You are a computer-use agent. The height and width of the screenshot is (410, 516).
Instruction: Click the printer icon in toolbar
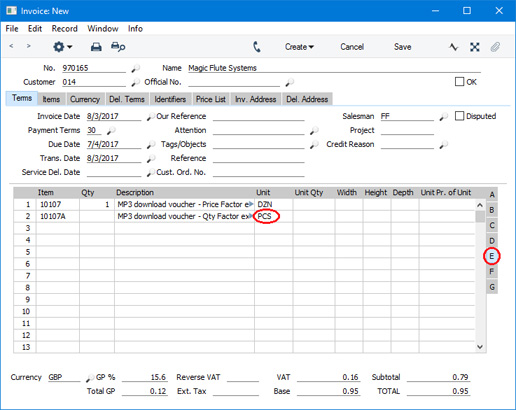(96, 47)
